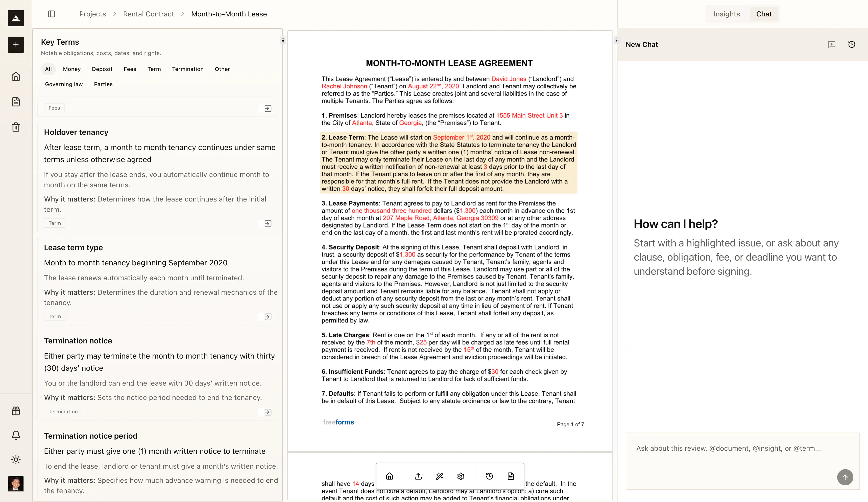868x502 pixels.
Task: Open the gift rewards icon
Action: [x=16, y=411]
